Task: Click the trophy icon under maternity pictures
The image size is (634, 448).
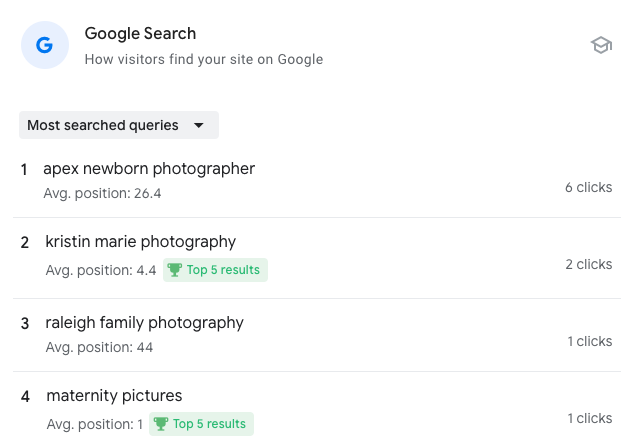Action: [161, 424]
